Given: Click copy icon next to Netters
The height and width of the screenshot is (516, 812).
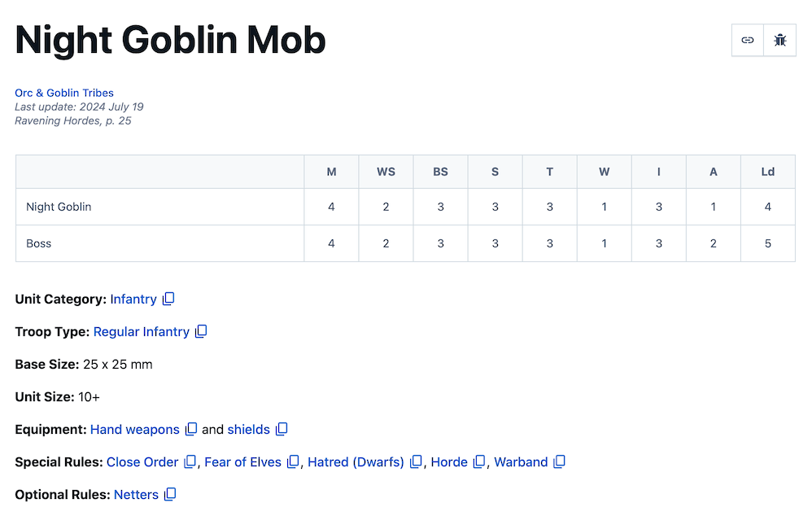Looking at the screenshot, I should (170, 495).
